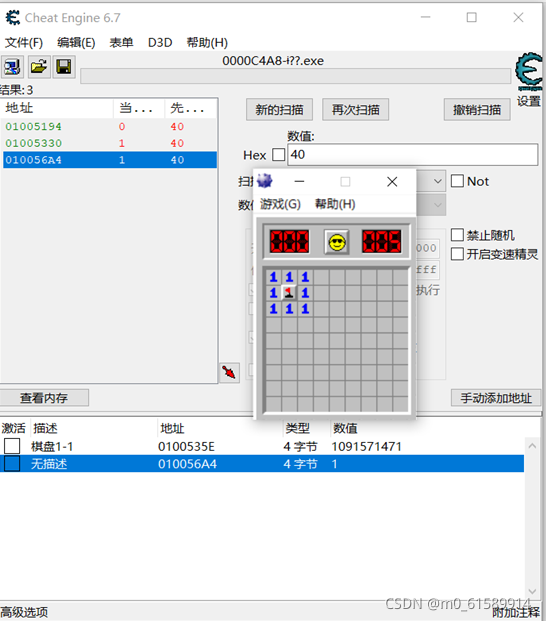Image resolution: width=546 pixels, height=621 pixels.
Task: Open the 文件(F) menu
Action: [x=24, y=42]
